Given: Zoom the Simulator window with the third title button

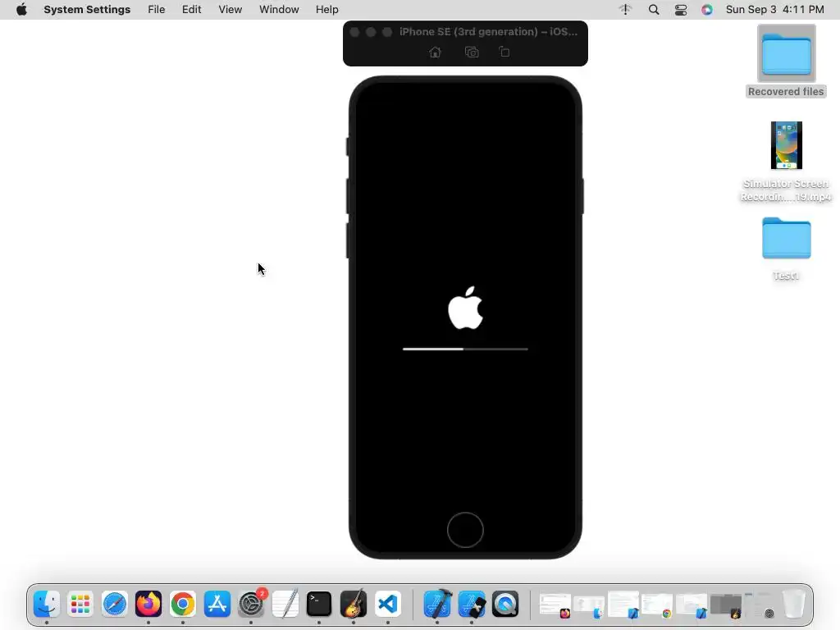Looking at the screenshot, I should (x=387, y=32).
